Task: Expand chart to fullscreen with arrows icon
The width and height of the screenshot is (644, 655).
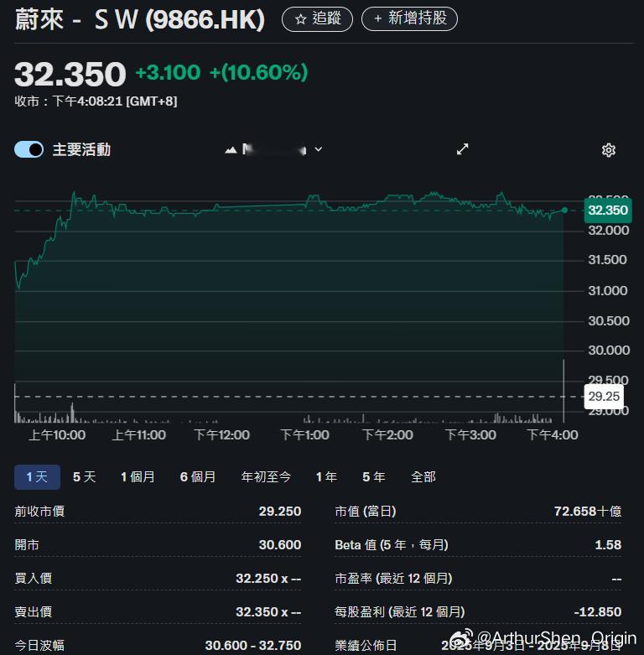Action: pyautogui.click(x=462, y=149)
